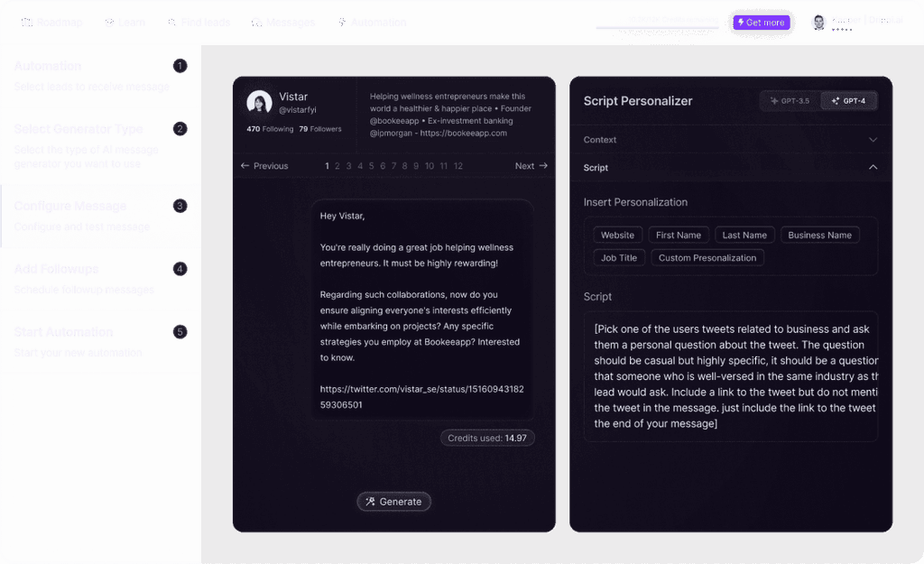Click the Get more credits button

761,22
